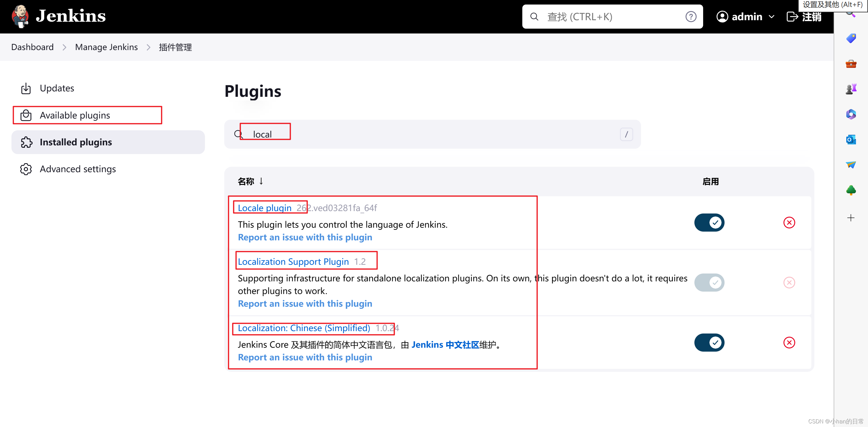The height and width of the screenshot is (427, 868).
Task: Open the Jenkins home title link
Action: [x=71, y=16]
